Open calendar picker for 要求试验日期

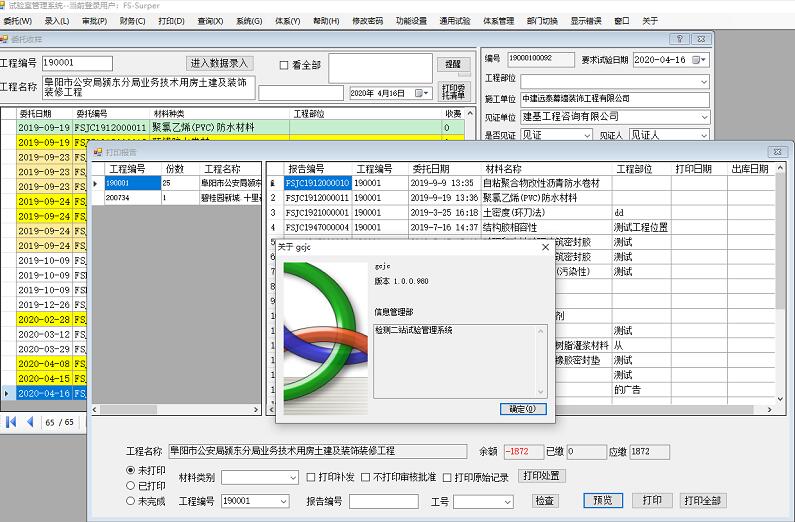701,60
